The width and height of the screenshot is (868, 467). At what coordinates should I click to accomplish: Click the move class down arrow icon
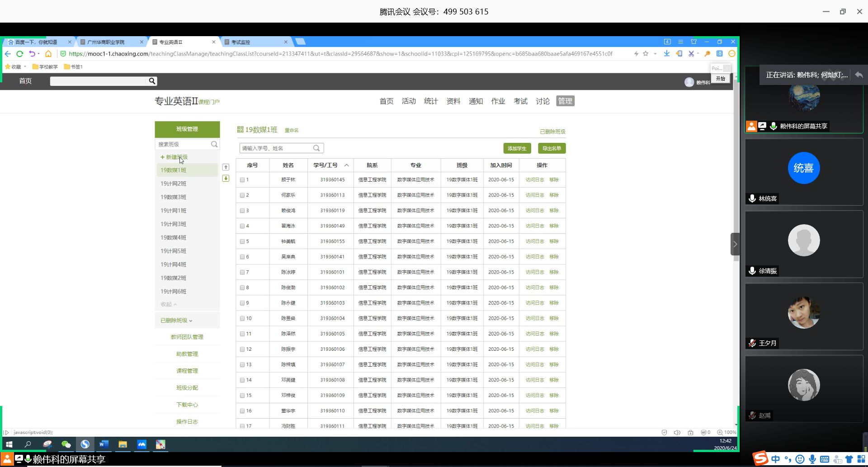(226, 179)
